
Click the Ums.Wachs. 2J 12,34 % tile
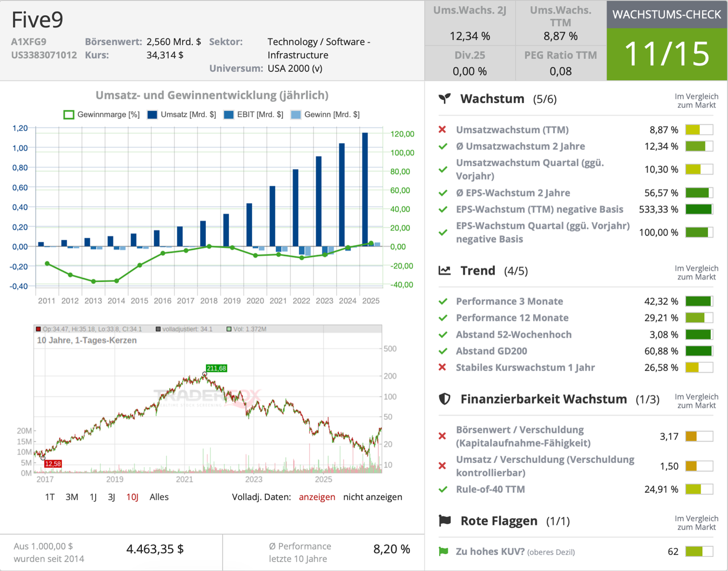pos(470,23)
